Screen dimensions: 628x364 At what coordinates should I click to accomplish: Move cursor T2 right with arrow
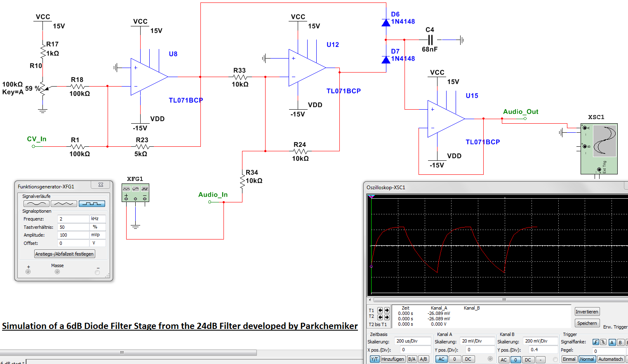click(x=387, y=317)
